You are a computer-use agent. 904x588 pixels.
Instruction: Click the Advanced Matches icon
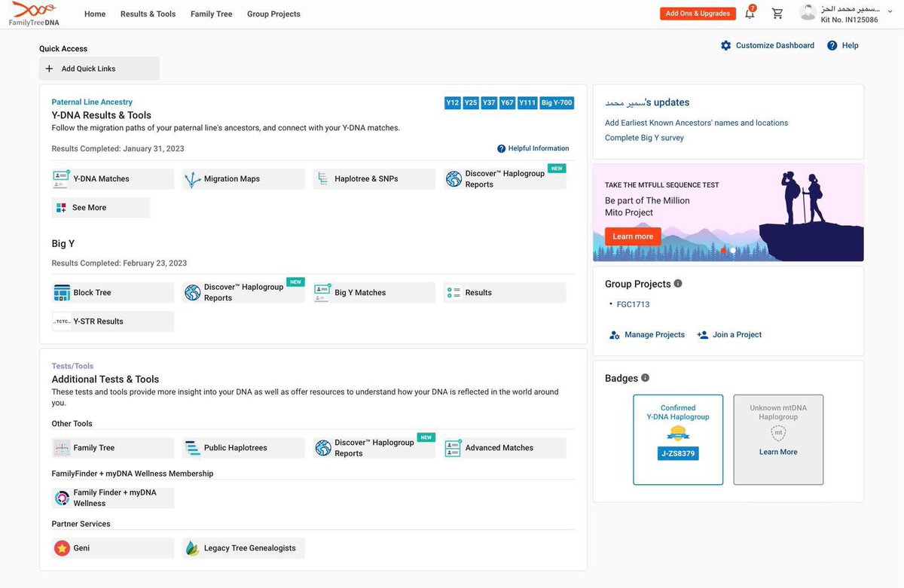453,448
